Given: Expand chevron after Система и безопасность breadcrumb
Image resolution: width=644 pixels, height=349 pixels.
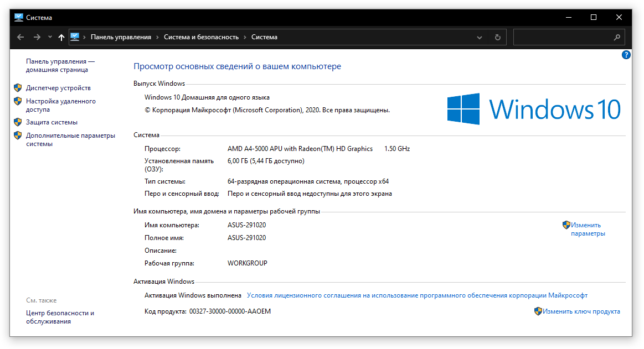Looking at the screenshot, I should (x=245, y=37).
